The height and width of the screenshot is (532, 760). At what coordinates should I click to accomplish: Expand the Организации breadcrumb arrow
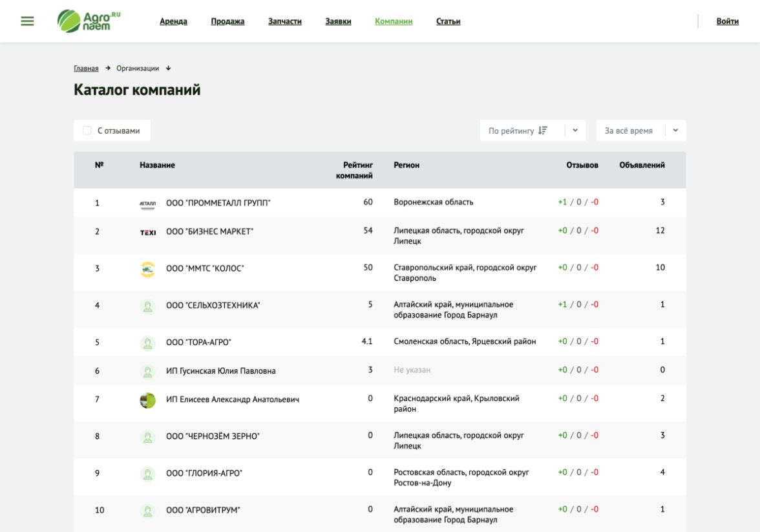tap(169, 69)
